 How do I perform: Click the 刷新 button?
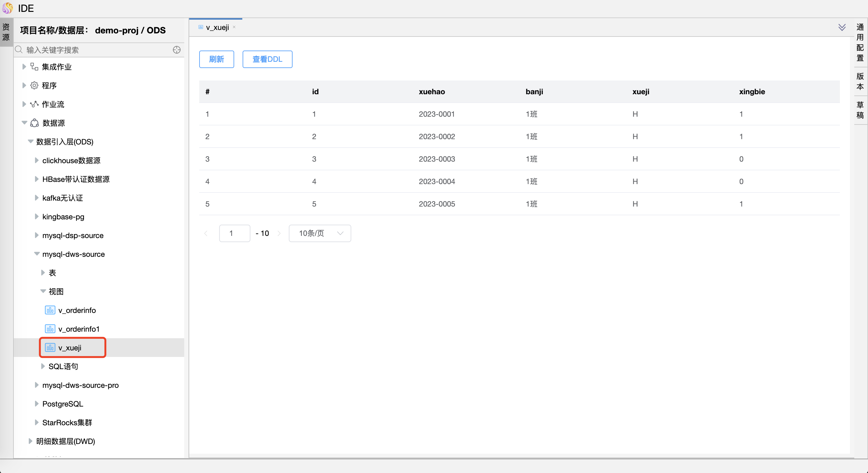click(216, 59)
